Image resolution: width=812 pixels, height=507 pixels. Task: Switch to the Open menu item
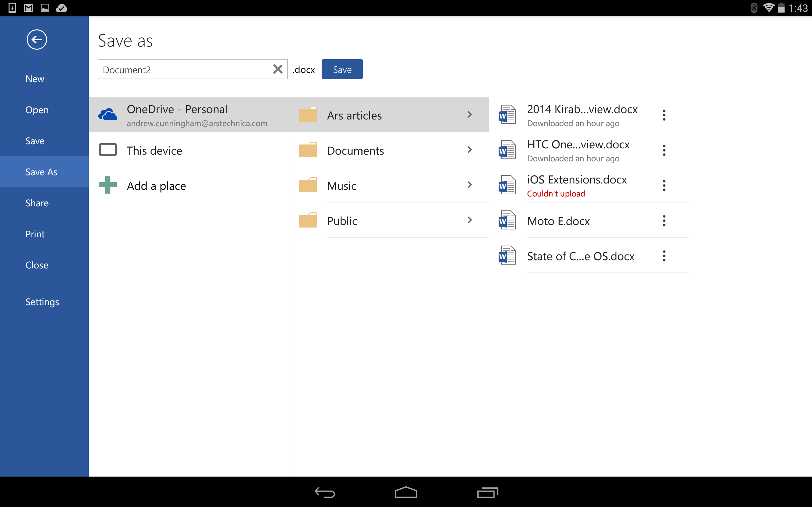coord(37,110)
